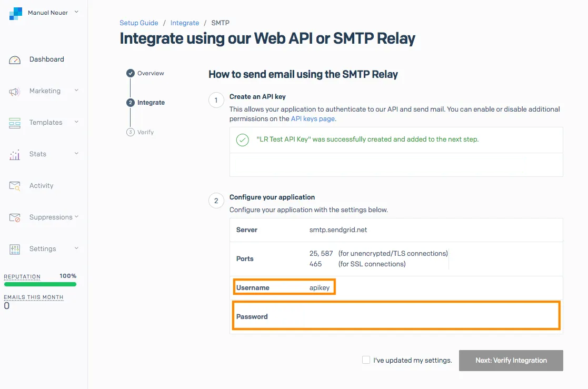Check the "I've updated my settings" checkbox
Image resolution: width=588 pixels, height=389 pixels.
click(x=366, y=360)
